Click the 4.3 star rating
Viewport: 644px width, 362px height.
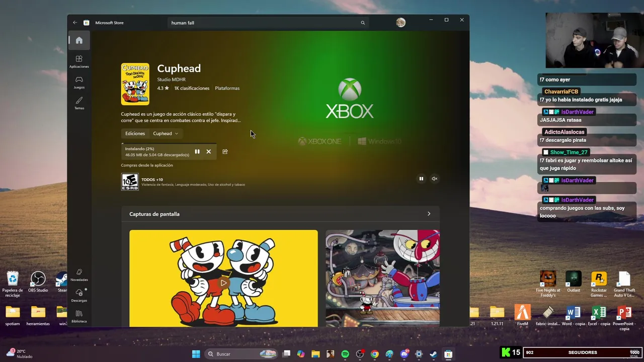click(x=163, y=88)
